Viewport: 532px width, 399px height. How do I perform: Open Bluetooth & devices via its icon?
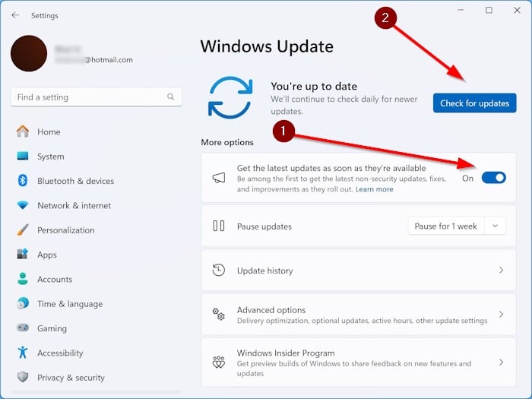pyautogui.click(x=23, y=181)
